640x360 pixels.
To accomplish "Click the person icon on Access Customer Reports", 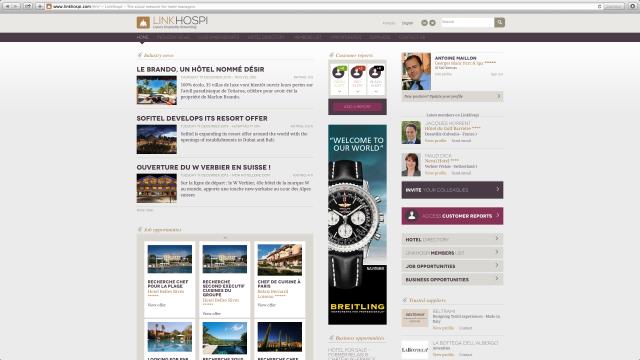I will 411,216.
